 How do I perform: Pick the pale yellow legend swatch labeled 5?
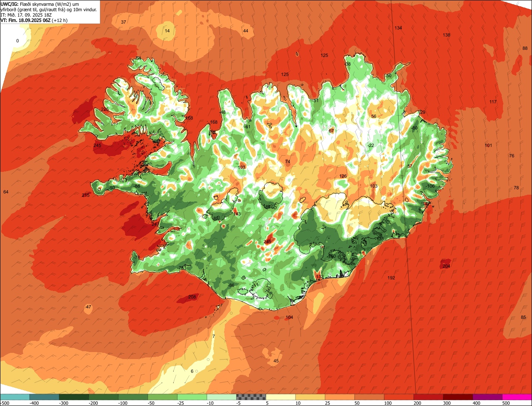[x=281, y=397]
